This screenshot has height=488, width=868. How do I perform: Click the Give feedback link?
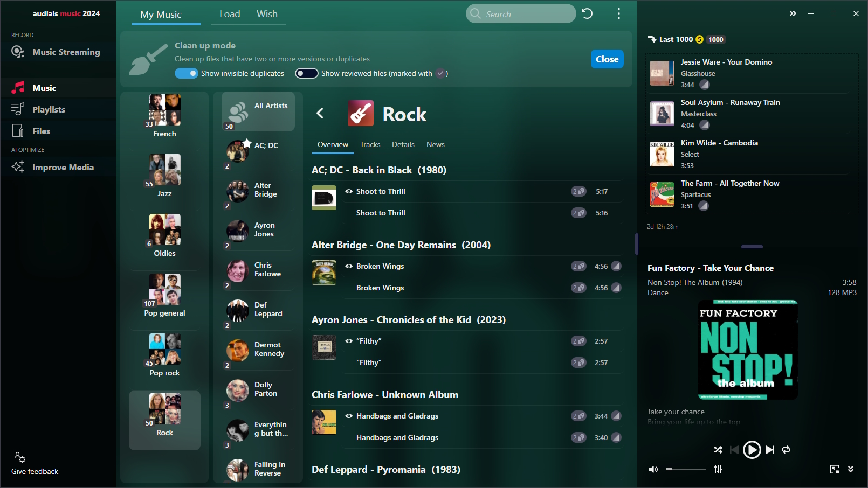point(35,471)
